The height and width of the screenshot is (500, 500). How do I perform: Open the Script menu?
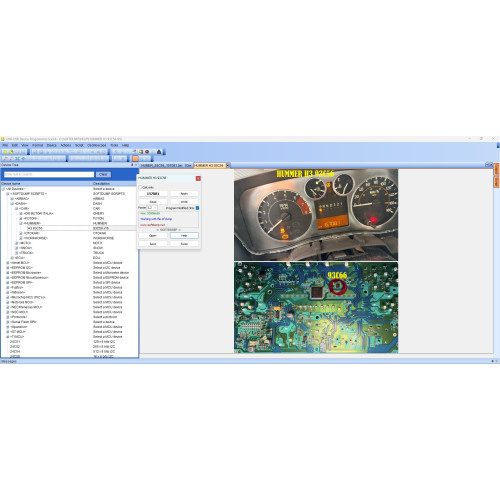[x=79, y=145]
